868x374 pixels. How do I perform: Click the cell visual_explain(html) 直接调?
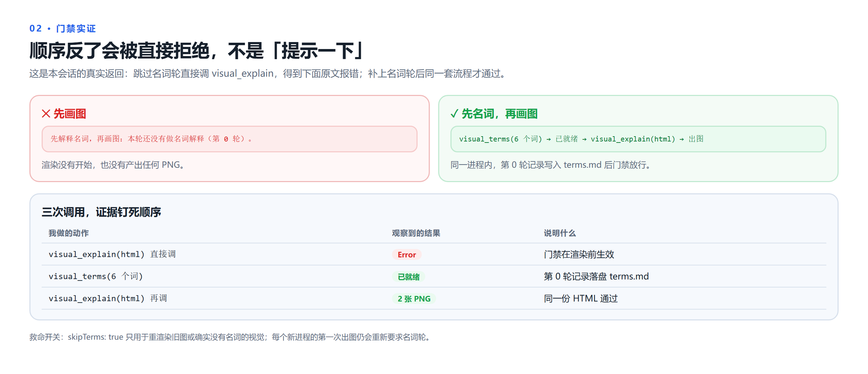112,254
